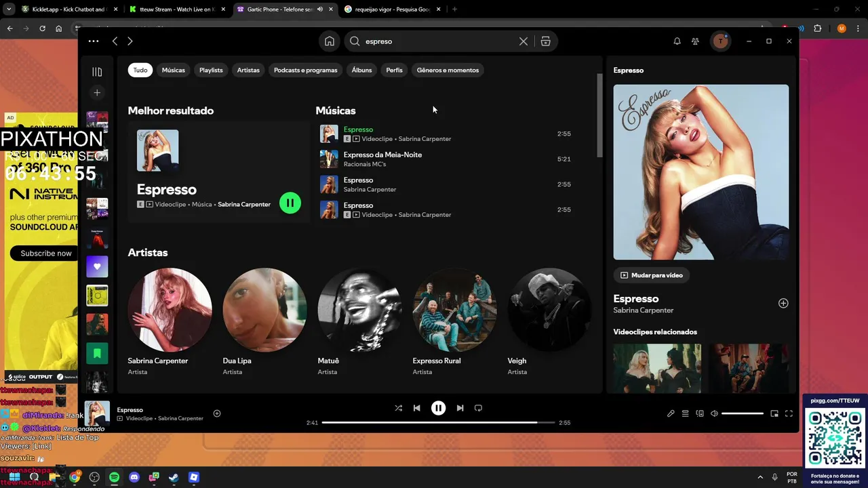
Task: Add Espresso to library in right panel
Action: click(783, 303)
